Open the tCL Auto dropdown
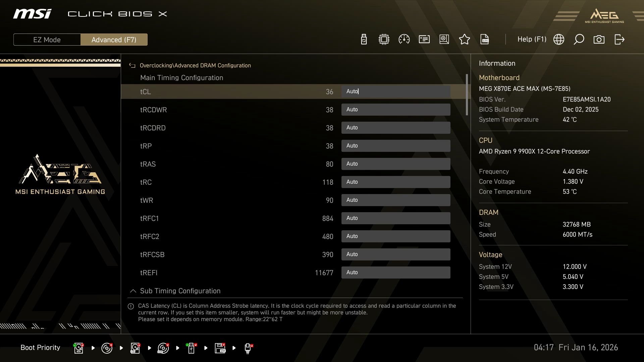Screen dimensions: 644x362 [396, 91]
